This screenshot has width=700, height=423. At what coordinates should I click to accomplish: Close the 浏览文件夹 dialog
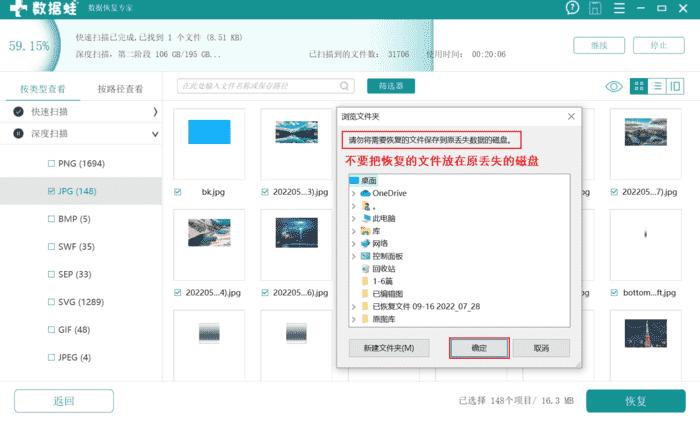click(x=571, y=116)
